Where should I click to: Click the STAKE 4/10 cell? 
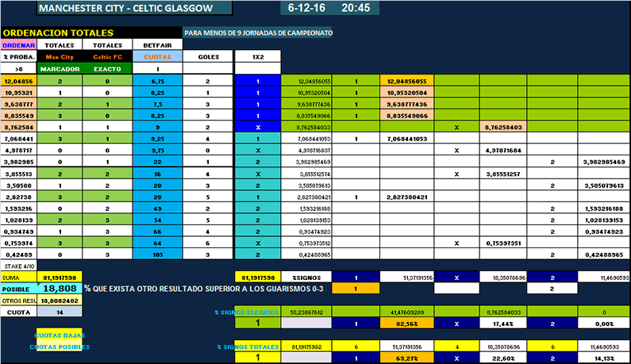click(x=18, y=266)
